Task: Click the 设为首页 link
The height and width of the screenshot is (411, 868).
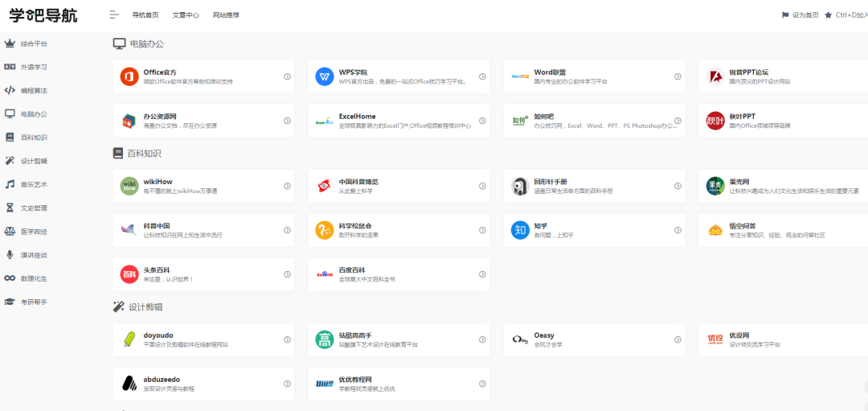Action: tap(800, 15)
